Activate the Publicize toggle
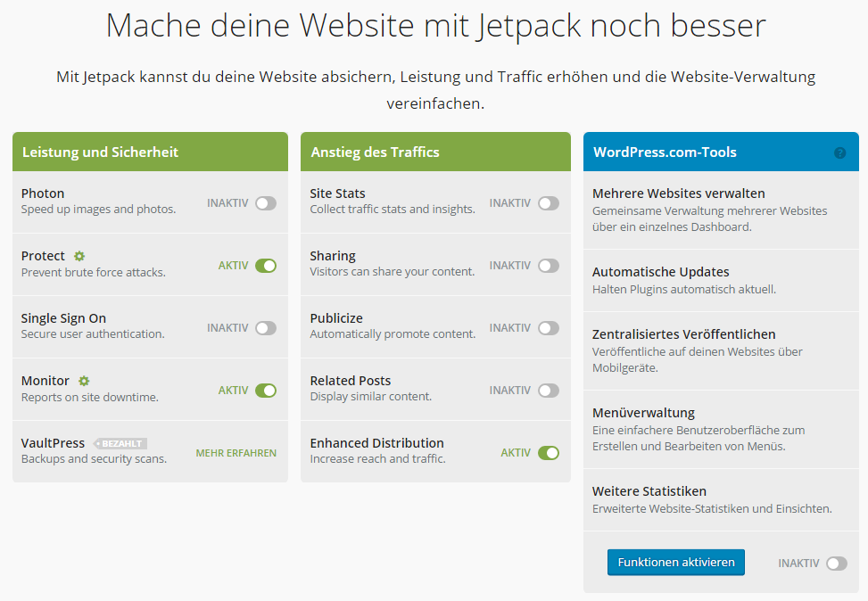Screen dimensions: 868x601 pos(549,328)
